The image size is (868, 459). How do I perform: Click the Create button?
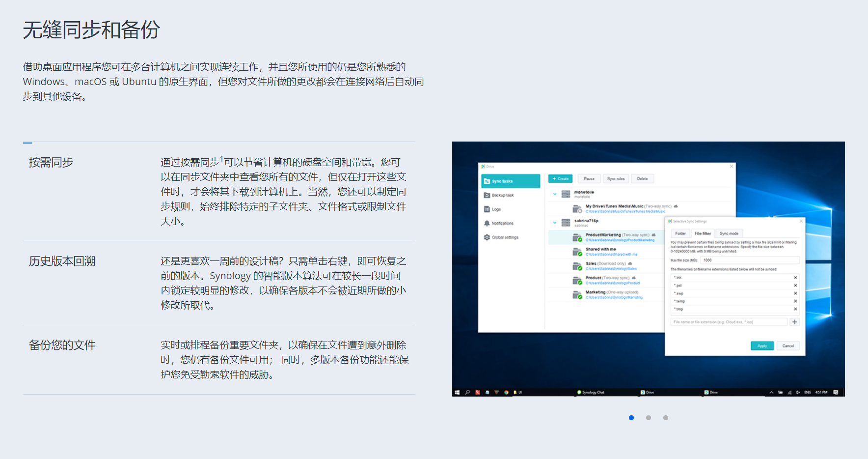coord(560,179)
